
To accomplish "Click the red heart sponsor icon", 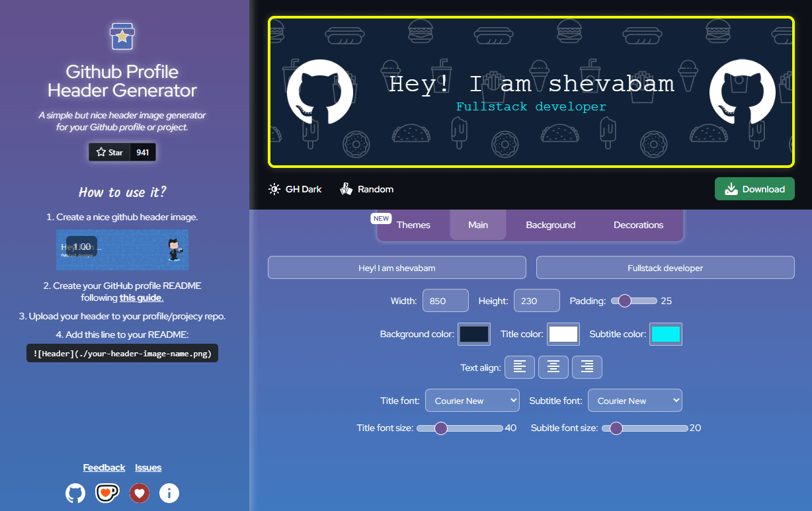I will coord(139,493).
